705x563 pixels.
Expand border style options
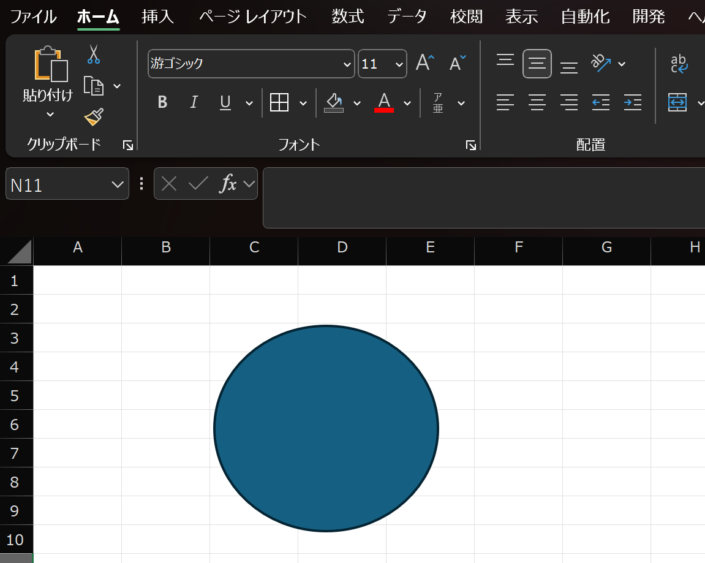pos(303,103)
